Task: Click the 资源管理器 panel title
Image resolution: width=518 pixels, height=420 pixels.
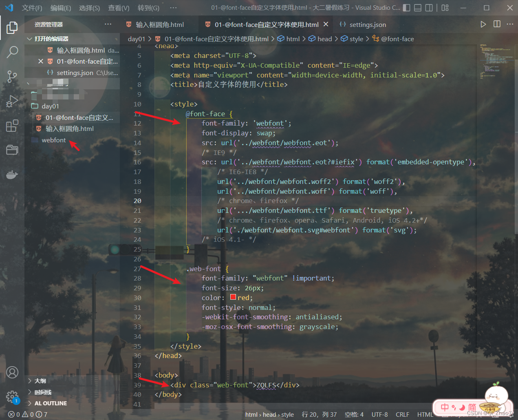Action: (x=48, y=24)
